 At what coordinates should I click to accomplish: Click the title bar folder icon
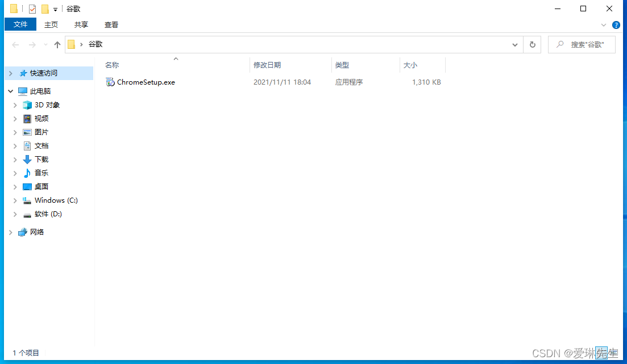click(x=14, y=9)
